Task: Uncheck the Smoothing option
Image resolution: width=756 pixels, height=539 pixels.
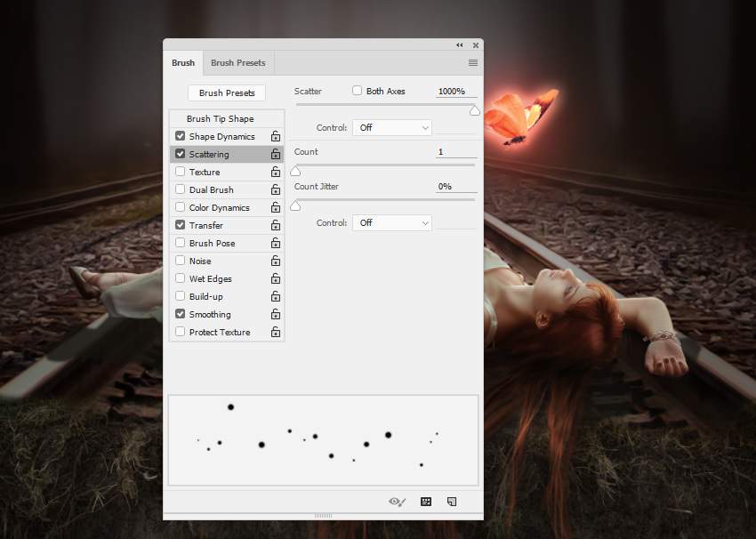Action: (x=181, y=314)
